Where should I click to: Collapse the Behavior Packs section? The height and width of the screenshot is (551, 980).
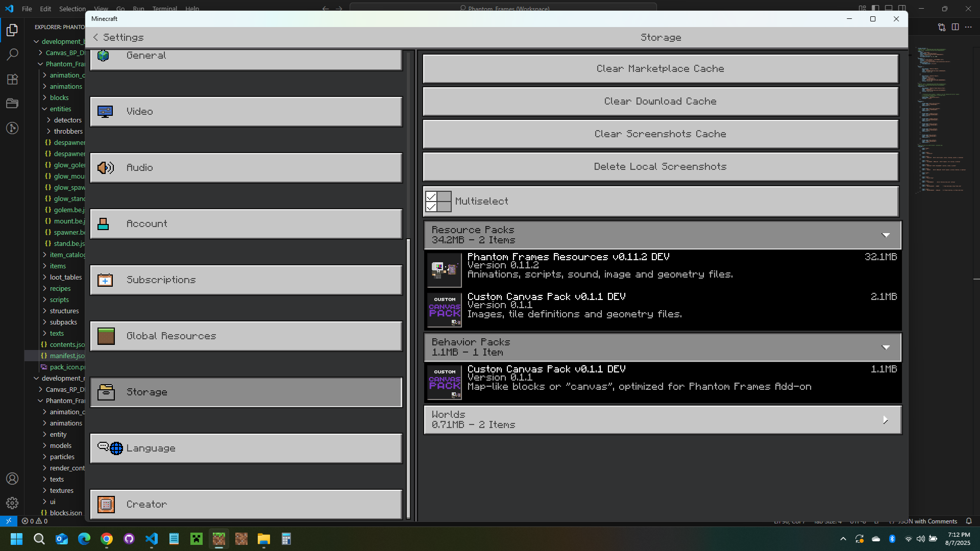click(x=886, y=347)
